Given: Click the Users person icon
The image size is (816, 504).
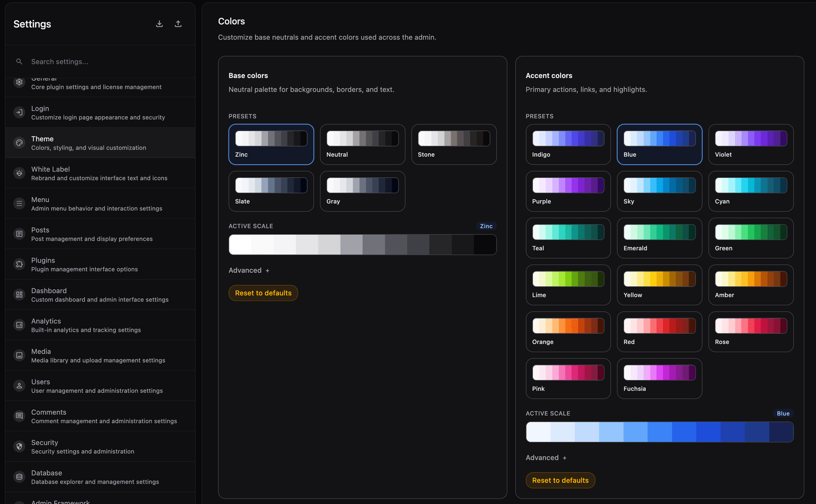Looking at the screenshot, I should 19,386.
